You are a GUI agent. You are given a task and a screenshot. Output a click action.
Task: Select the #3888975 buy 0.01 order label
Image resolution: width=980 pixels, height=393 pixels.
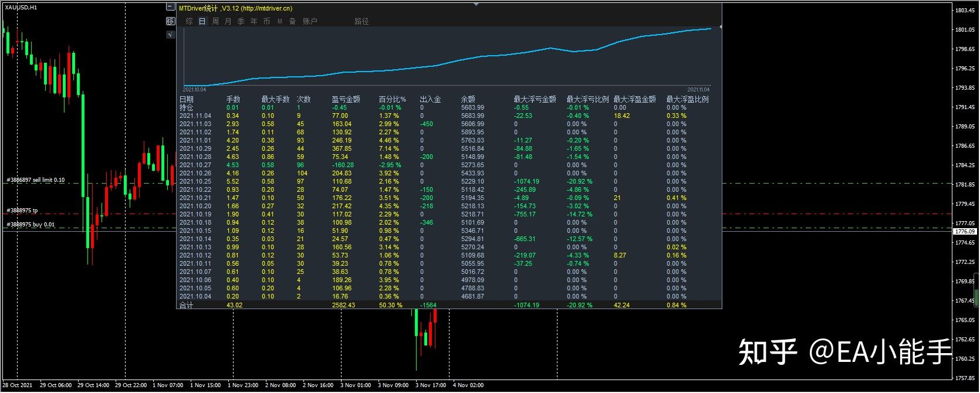31,225
